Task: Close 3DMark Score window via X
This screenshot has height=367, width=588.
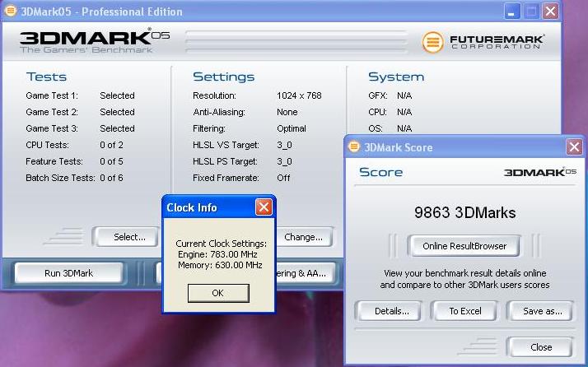Action: 574,147
